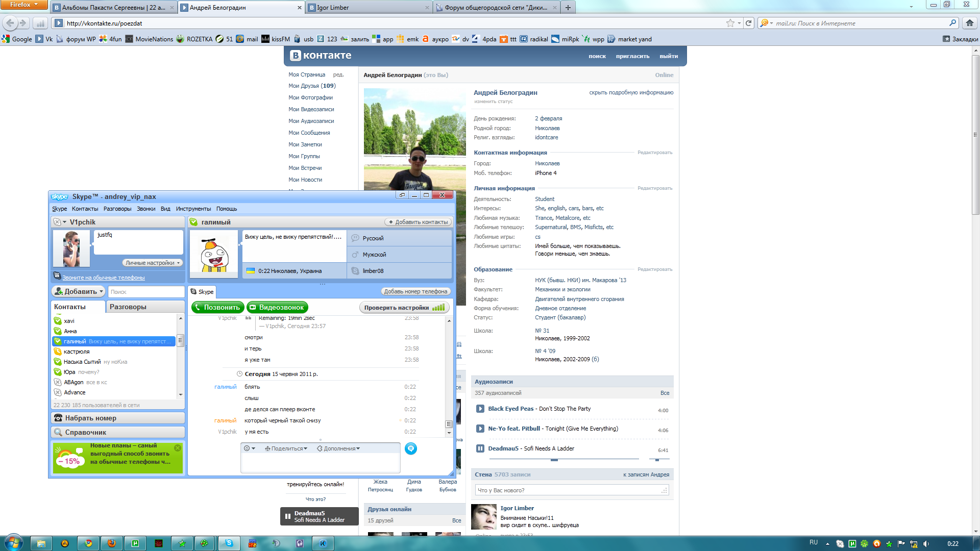Image resolution: width=980 pixels, height=551 pixels.
Task: Open the Skype menu Звонки
Action: click(146, 209)
